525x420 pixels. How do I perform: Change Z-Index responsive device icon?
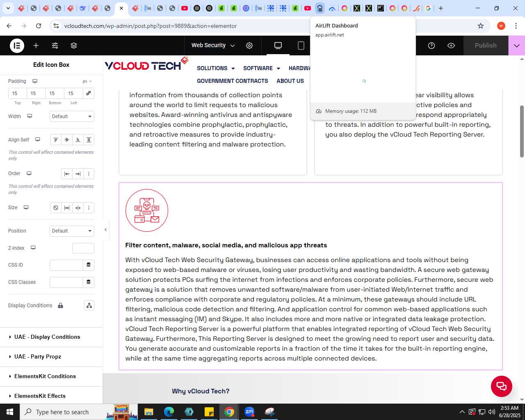coord(33,248)
